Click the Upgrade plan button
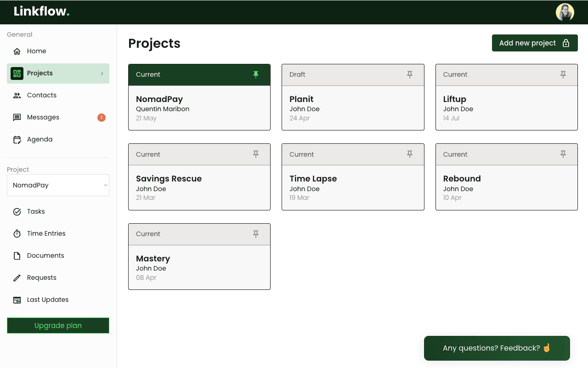The image size is (588, 368). (x=58, y=325)
